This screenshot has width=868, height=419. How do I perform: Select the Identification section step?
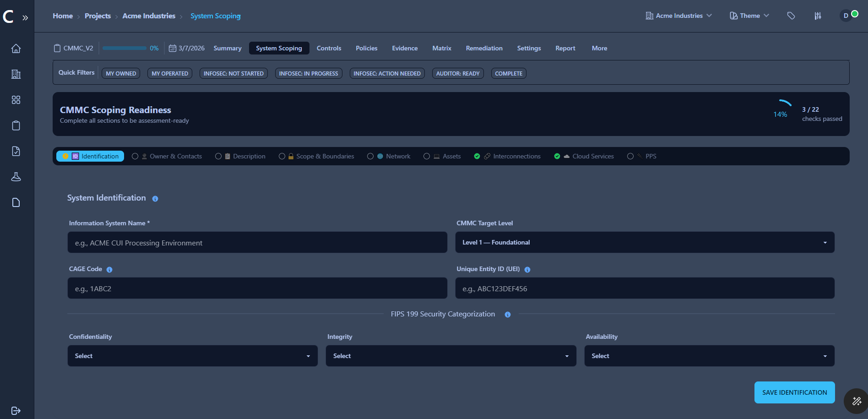click(x=90, y=156)
